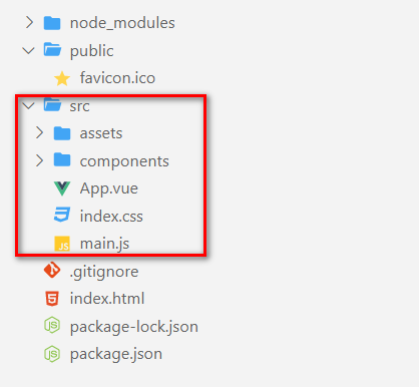Click the yellow star favicon.ico icon
This screenshot has height=387, width=419.
pyautogui.click(x=62, y=79)
